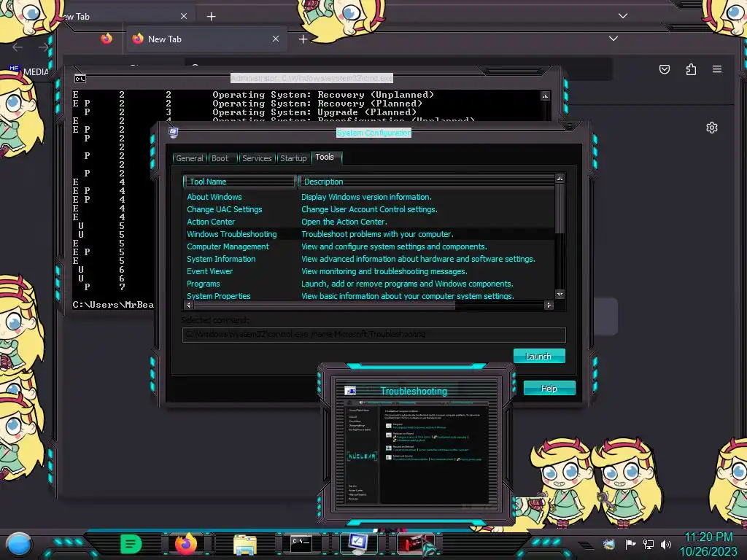Switch to the Boot tab
This screenshot has width=747, height=560.
point(220,158)
